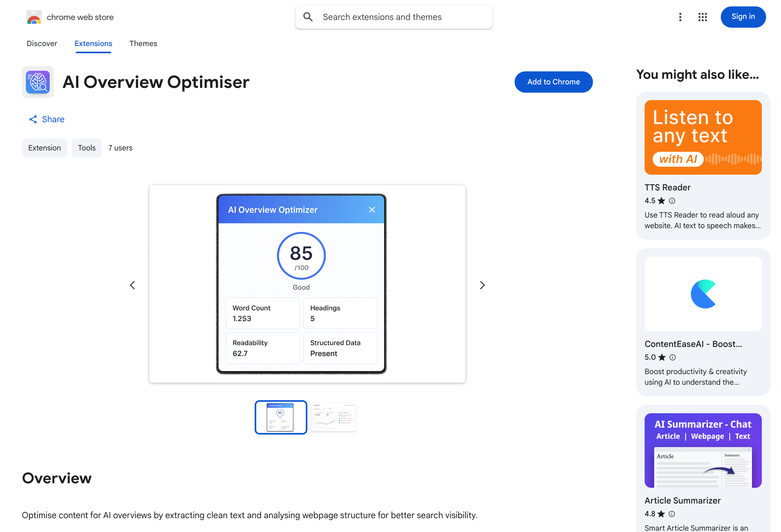Open the Google apps grid
Viewport: 781px width, 532px height.
(702, 17)
